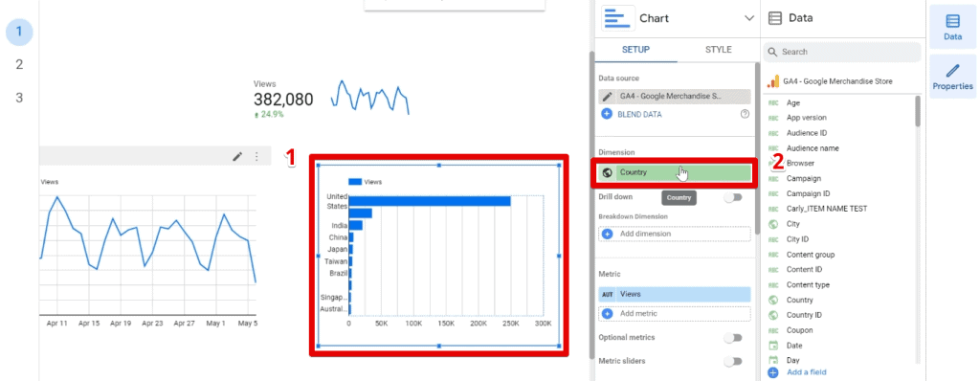Click the Search fields input box
This screenshot has width=980, height=381.
[x=842, y=52]
